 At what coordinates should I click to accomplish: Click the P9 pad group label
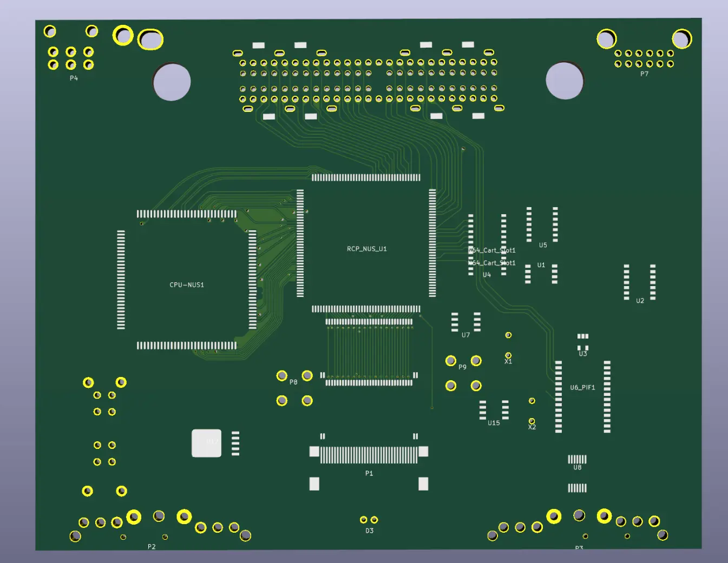[462, 367]
